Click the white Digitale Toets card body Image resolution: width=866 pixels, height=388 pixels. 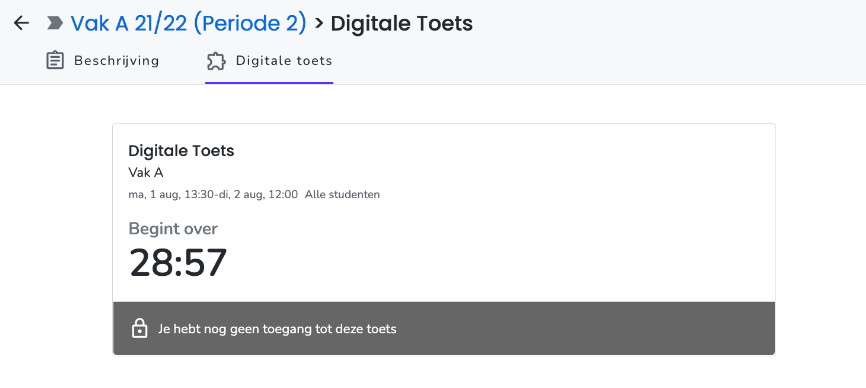pos(444,213)
